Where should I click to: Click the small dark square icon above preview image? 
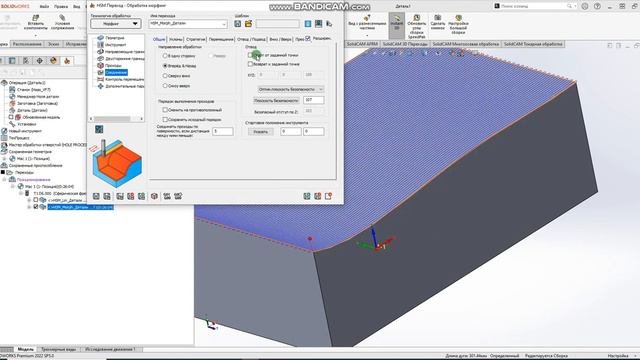coord(99,129)
